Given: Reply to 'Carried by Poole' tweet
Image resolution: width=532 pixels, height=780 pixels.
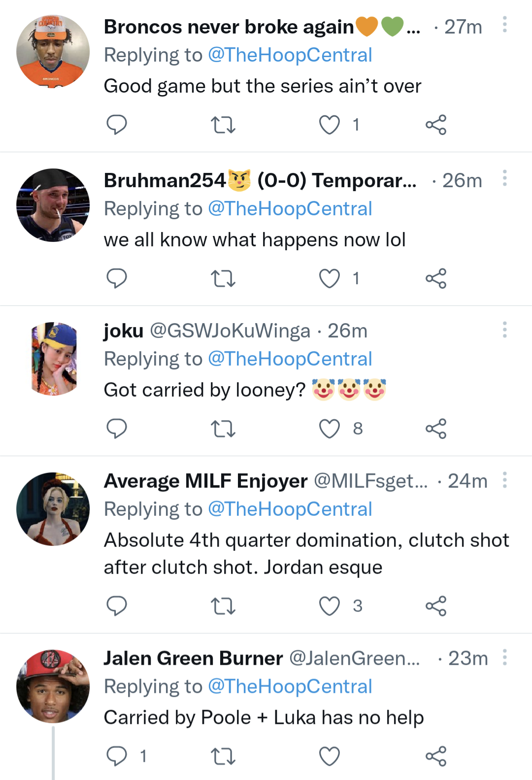Looking at the screenshot, I should (x=117, y=756).
